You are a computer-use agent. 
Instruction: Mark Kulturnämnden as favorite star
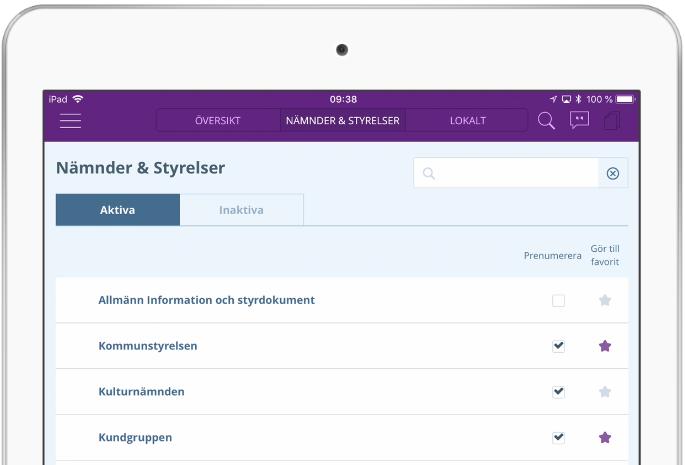[x=605, y=392]
